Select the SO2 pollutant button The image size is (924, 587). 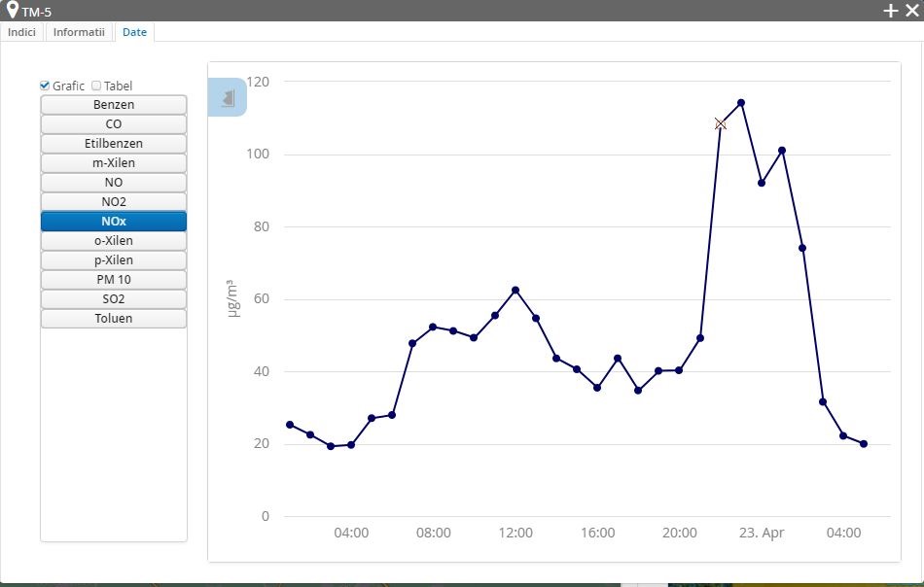[x=114, y=299]
